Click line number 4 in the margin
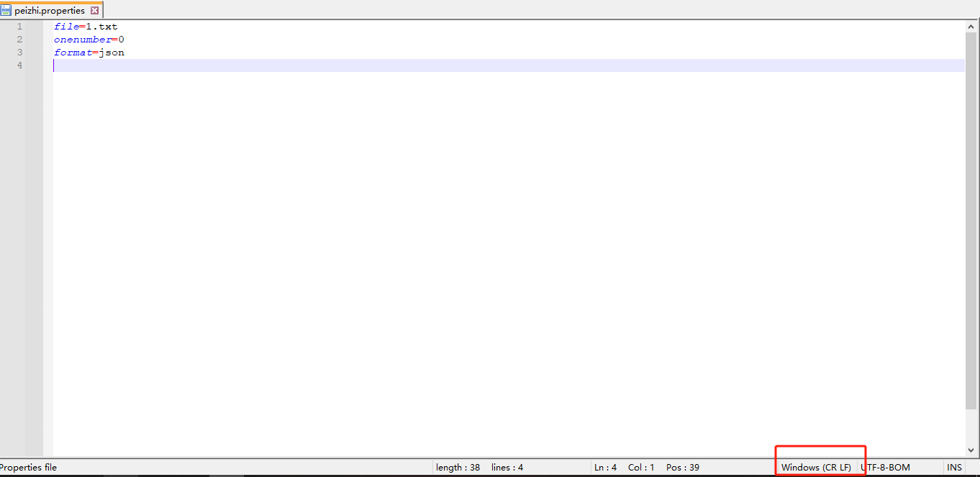980x477 pixels. pyautogui.click(x=19, y=65)
